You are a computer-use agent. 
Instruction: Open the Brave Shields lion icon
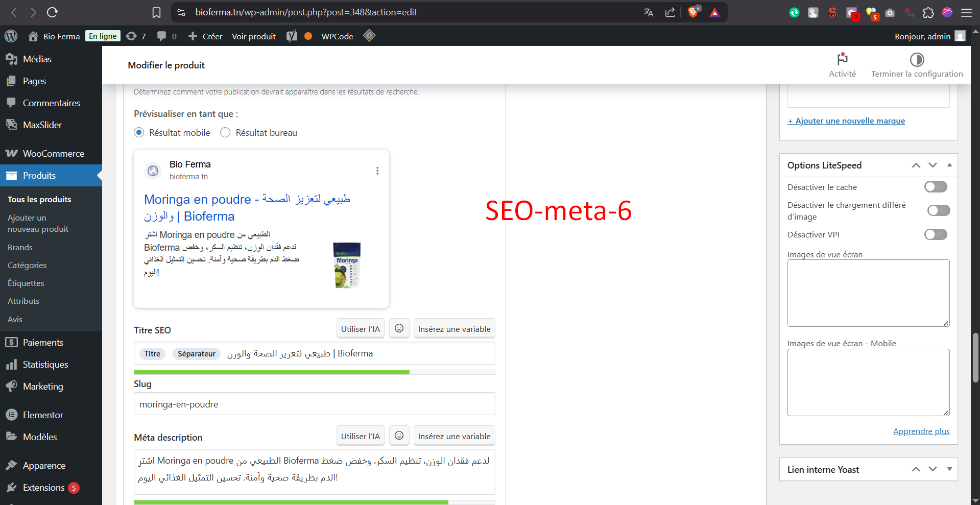[693, 12]
